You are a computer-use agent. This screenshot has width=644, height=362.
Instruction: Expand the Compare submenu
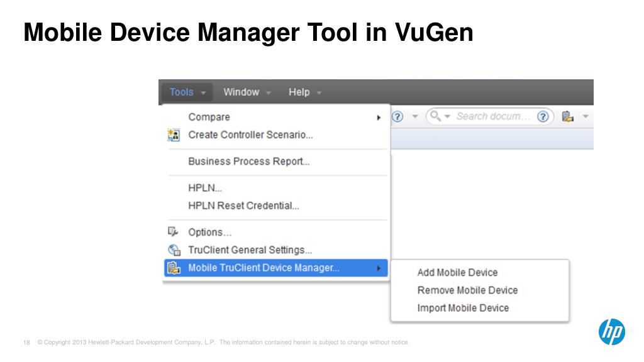click(275, 117)
